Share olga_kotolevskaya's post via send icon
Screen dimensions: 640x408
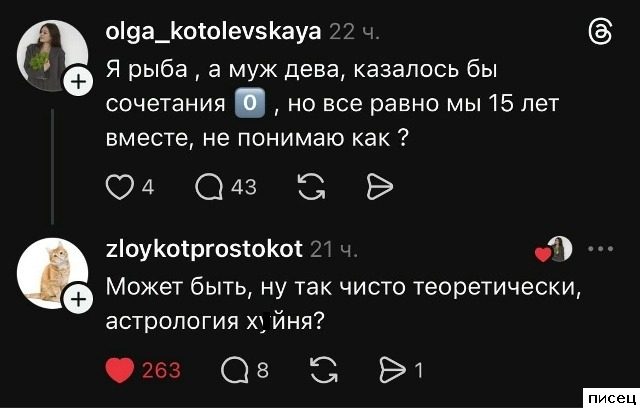tap(379, 186)
